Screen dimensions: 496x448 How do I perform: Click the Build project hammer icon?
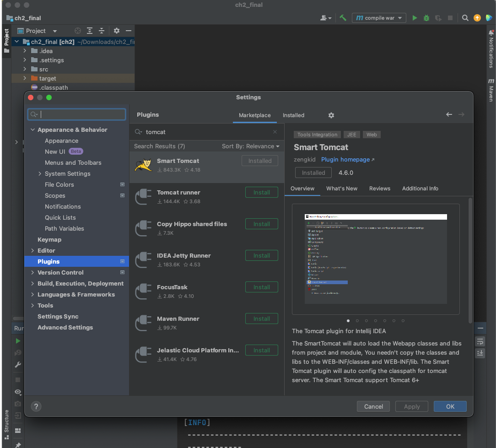click(x=343, y=18)
